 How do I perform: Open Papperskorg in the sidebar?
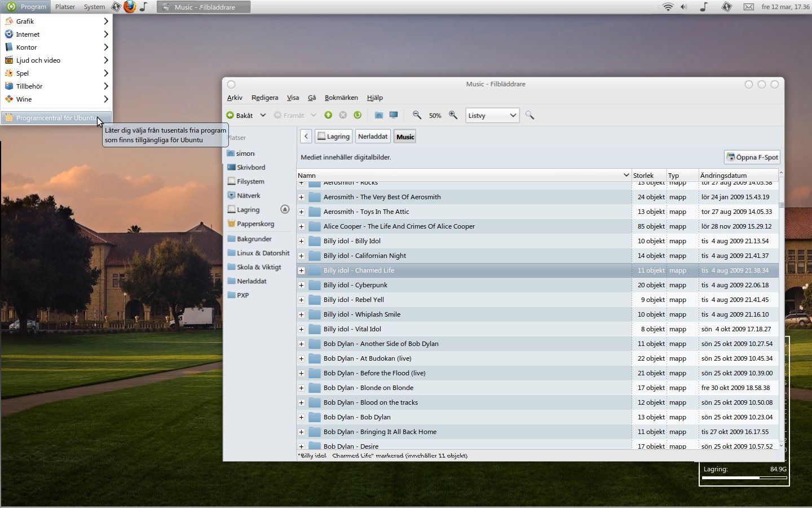coord(250,224)
